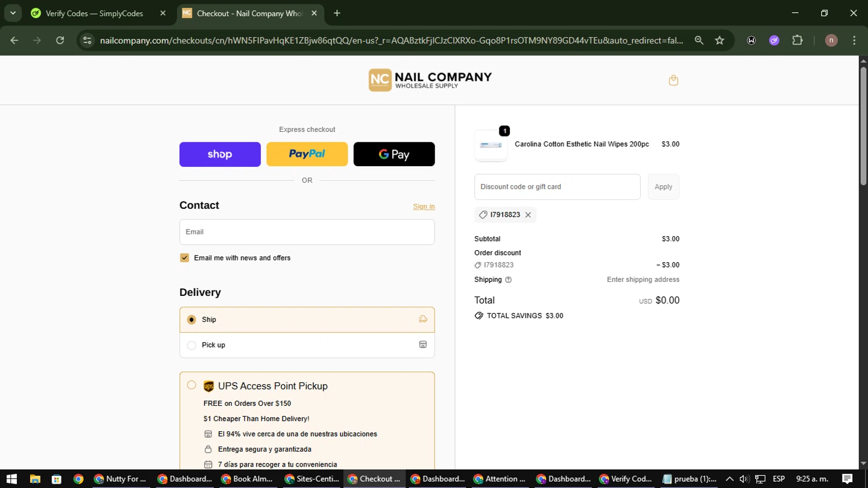Open the Nutty For taskbar window
The image size is (868, 488).
pyautogui.click(x=120, y=479)
